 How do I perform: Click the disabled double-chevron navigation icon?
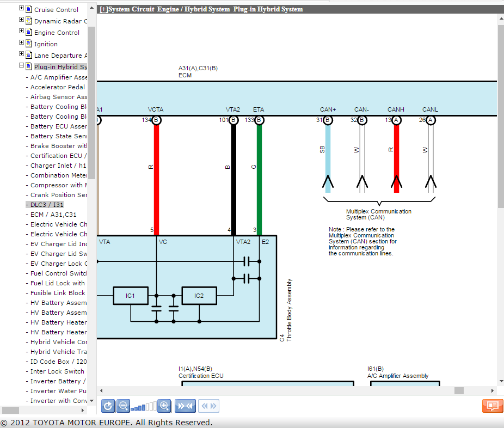208,406
